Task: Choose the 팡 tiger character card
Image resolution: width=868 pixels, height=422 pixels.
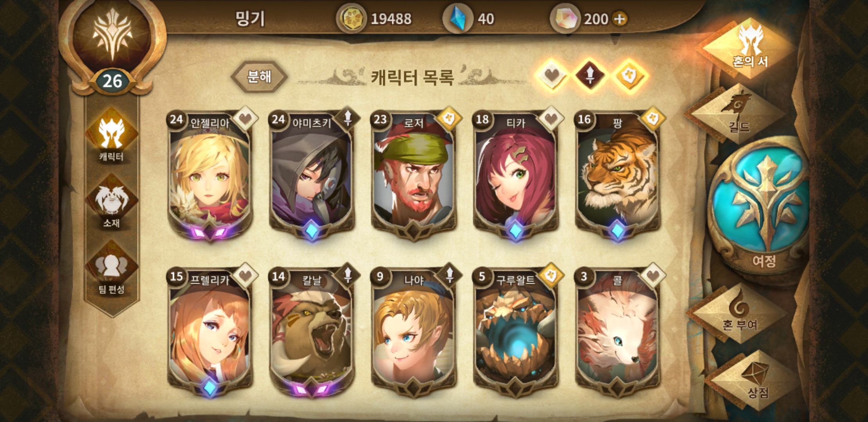Action: pyautogui.click(x=618, y=174)
